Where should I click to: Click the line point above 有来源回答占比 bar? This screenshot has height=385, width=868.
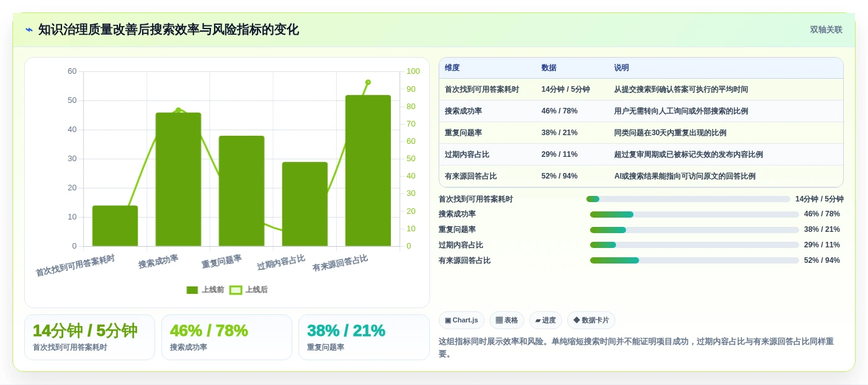368,82
